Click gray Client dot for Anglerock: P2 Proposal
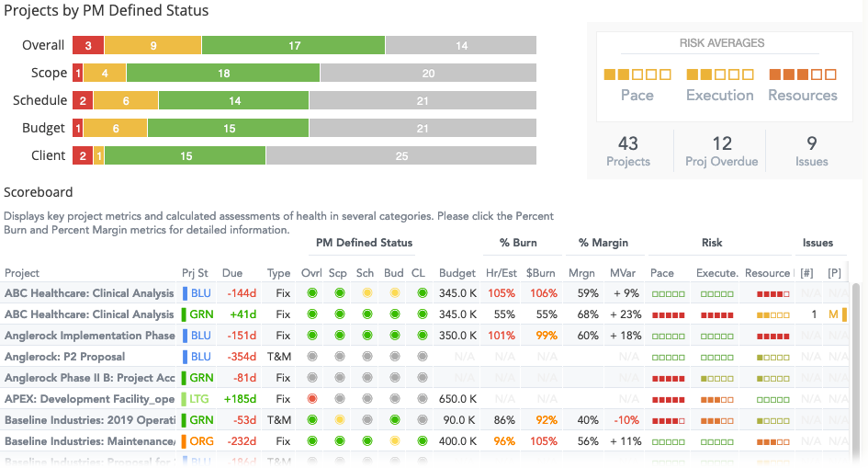 [423, 357]
